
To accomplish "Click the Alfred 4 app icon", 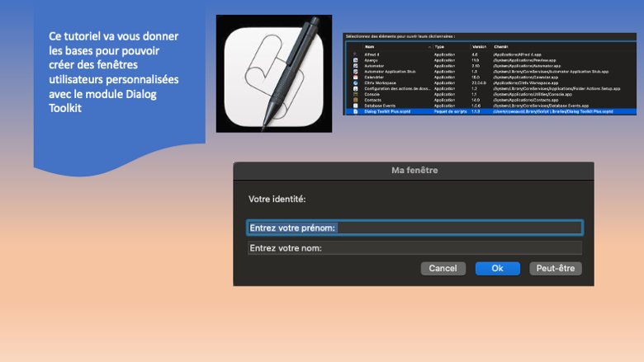I will click(x=356, y=54).
